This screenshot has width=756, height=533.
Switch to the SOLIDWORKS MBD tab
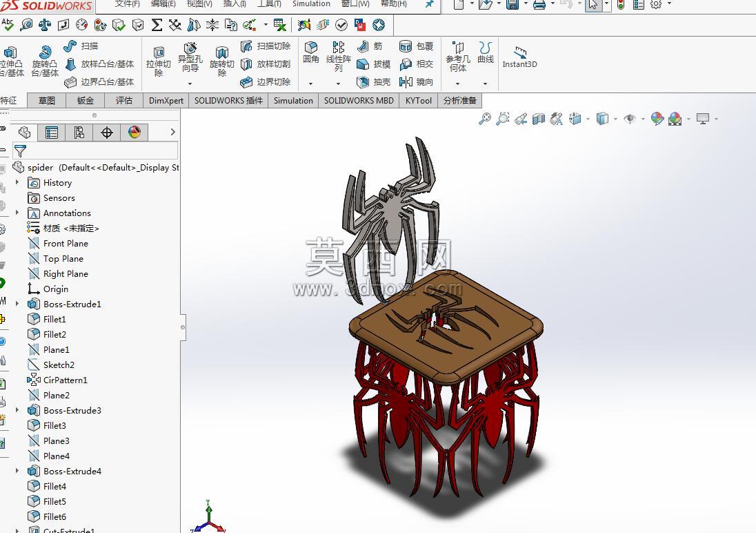tap(359, 100)
